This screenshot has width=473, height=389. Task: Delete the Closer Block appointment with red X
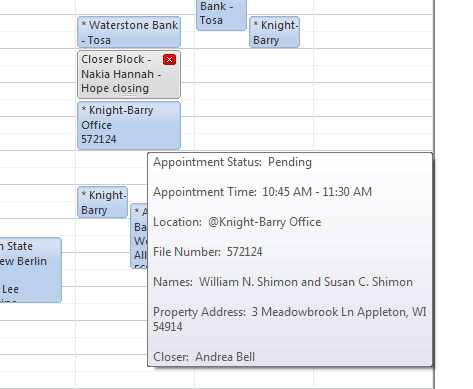click(x=169, y=60)
